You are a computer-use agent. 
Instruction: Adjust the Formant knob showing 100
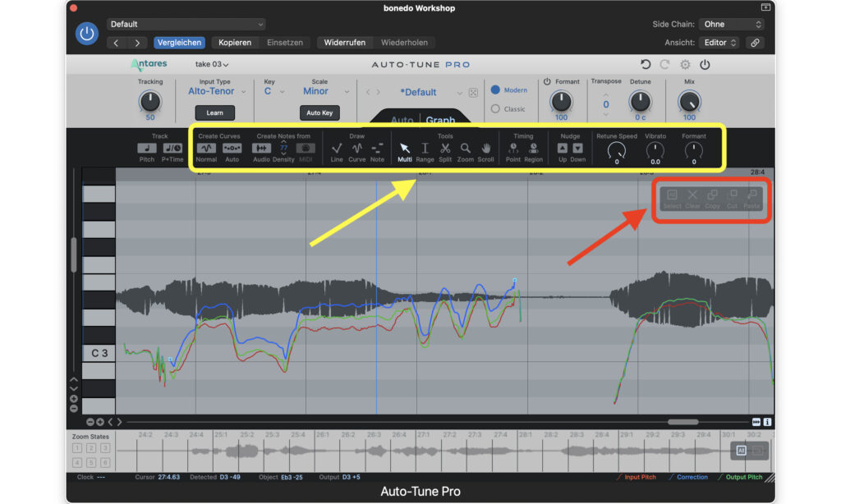point(561,101)
